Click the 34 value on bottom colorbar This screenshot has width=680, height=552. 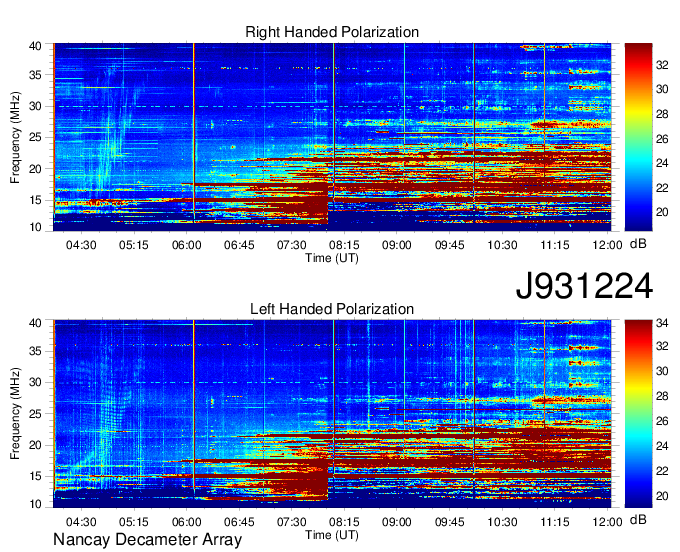tap(662, 323)
